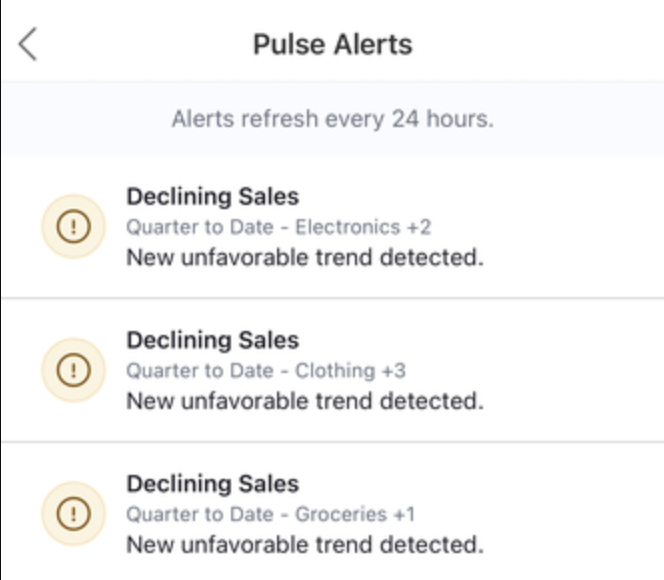Click divider line between Electronics and Clothing alerts

pyautogui.click(x=332, y=298)
